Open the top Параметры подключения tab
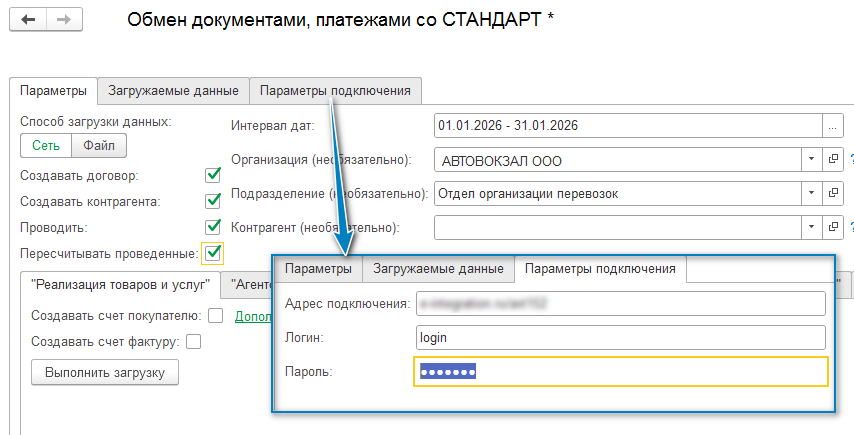Viewport: 854px width, 435px height. click(335, 90)
